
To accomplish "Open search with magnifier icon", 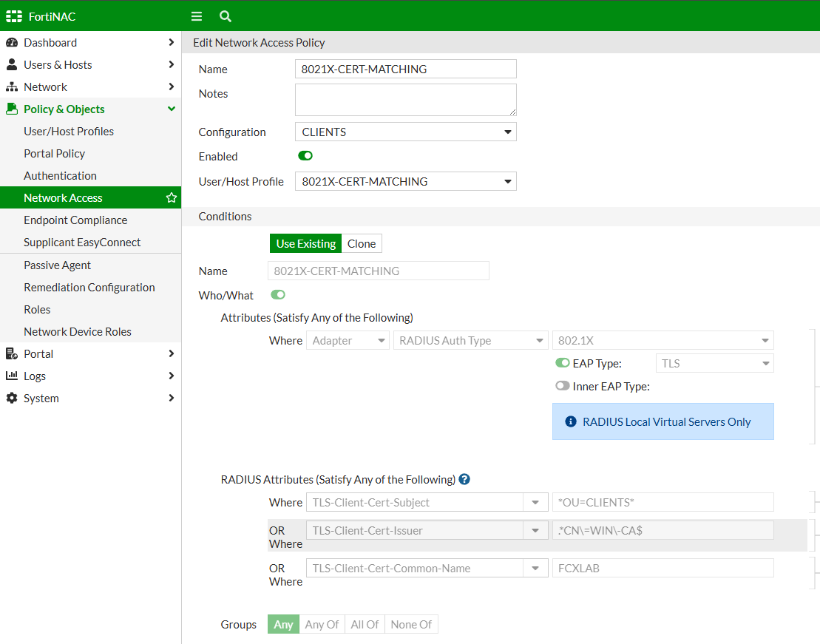I will pos(226,16).
